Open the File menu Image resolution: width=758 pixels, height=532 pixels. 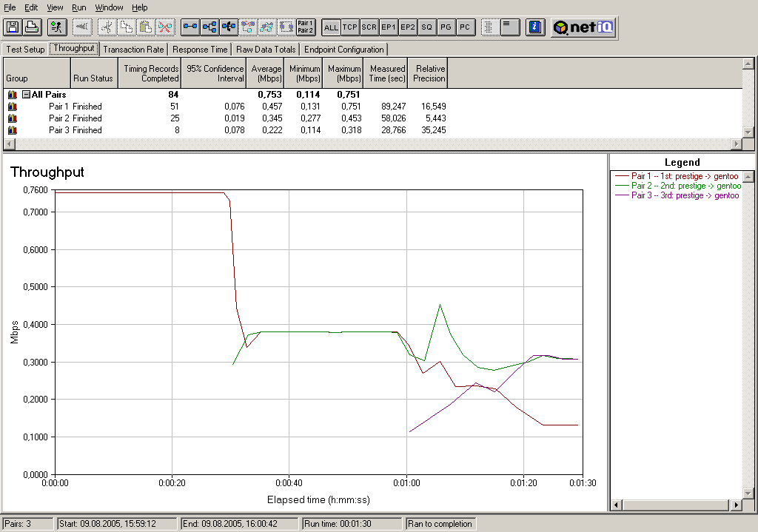click(x=10, y=7)
